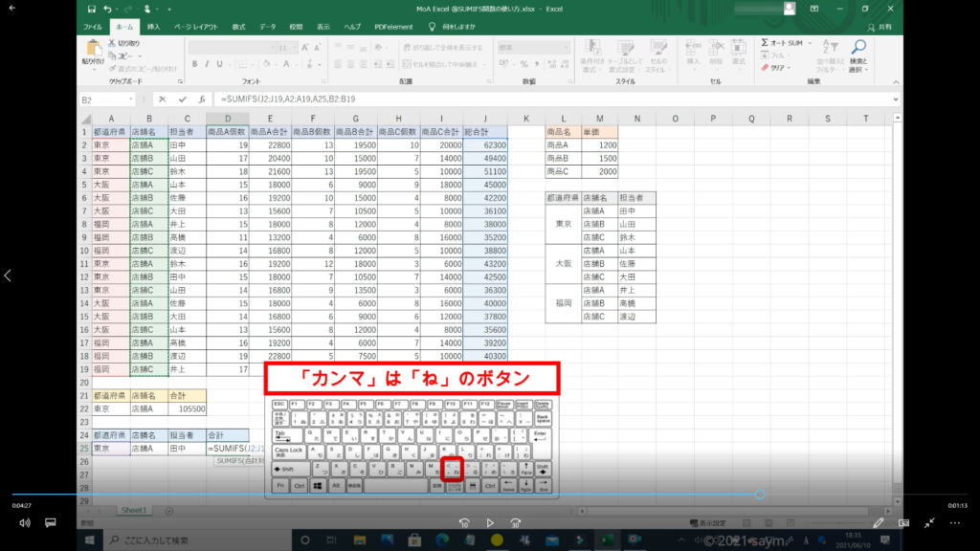The height and width of the screenshot is (551, 980).
Task: Open the Sheet1 worksheet tab
Action: [x=133, y=511]
